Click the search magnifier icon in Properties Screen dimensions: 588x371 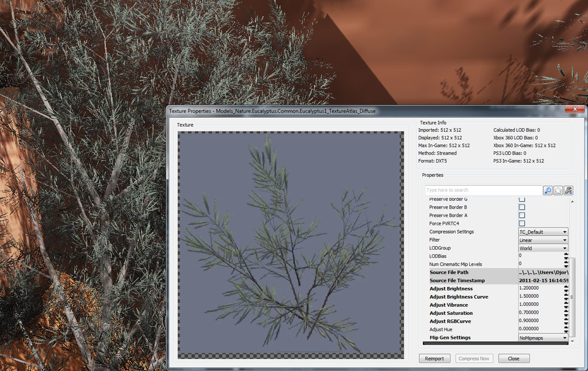point(547,190)
